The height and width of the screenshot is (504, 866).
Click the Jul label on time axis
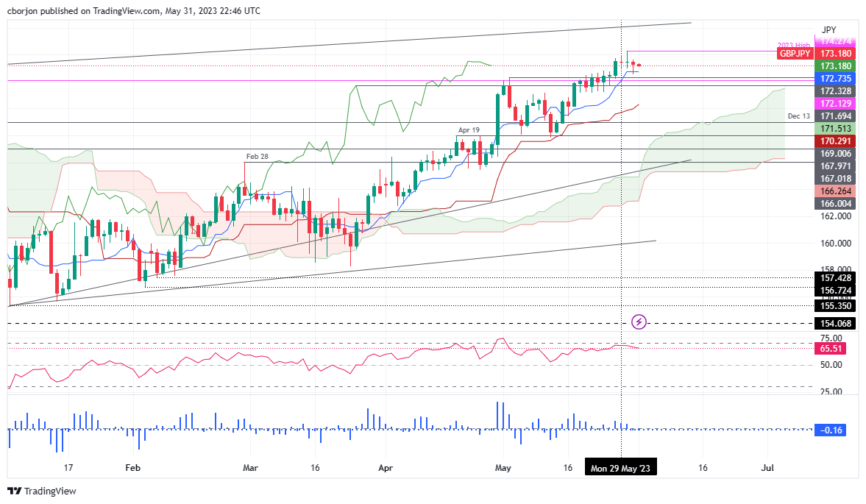pos(767,467)
